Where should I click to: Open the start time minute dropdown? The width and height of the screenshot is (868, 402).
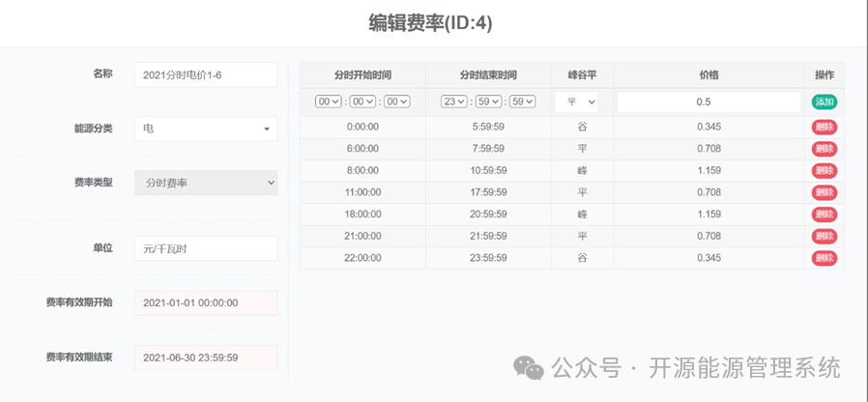click(x=363, y=101)
